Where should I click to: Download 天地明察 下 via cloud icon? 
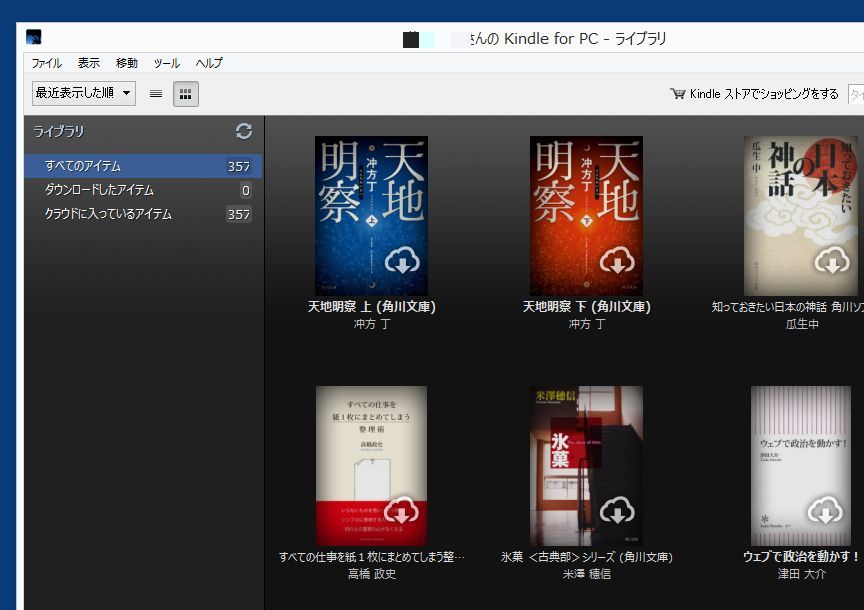617,261
